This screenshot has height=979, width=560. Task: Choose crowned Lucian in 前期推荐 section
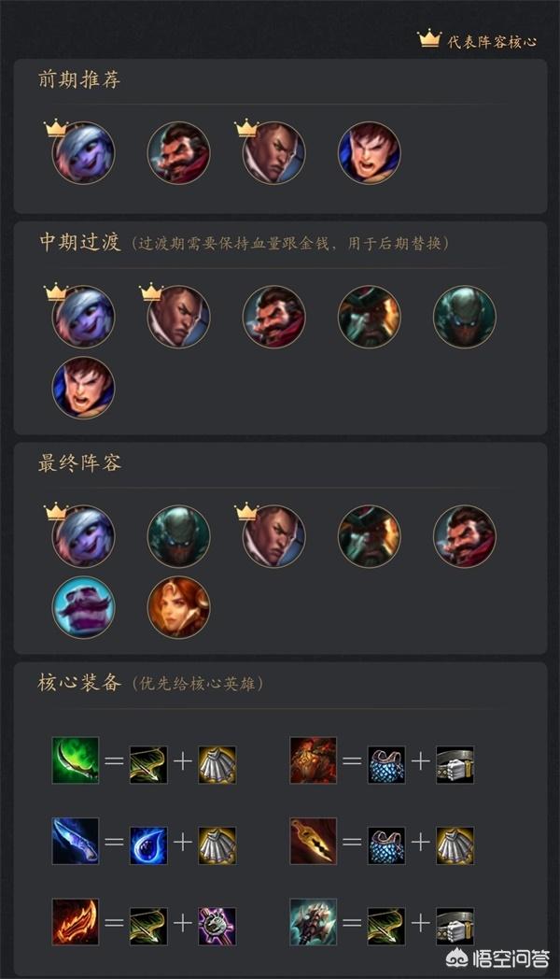click(x=273, y=152)
